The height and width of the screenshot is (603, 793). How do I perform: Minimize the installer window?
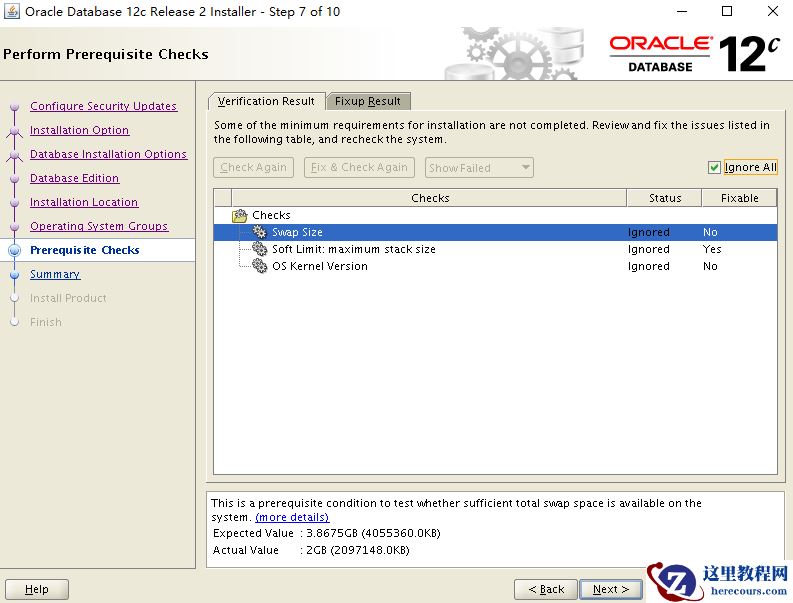pyautogui.click(x=682, y=11)
